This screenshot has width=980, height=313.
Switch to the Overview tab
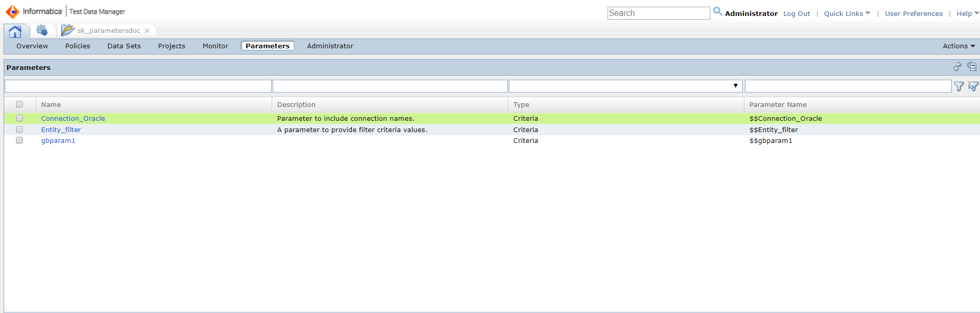point(32,46)
